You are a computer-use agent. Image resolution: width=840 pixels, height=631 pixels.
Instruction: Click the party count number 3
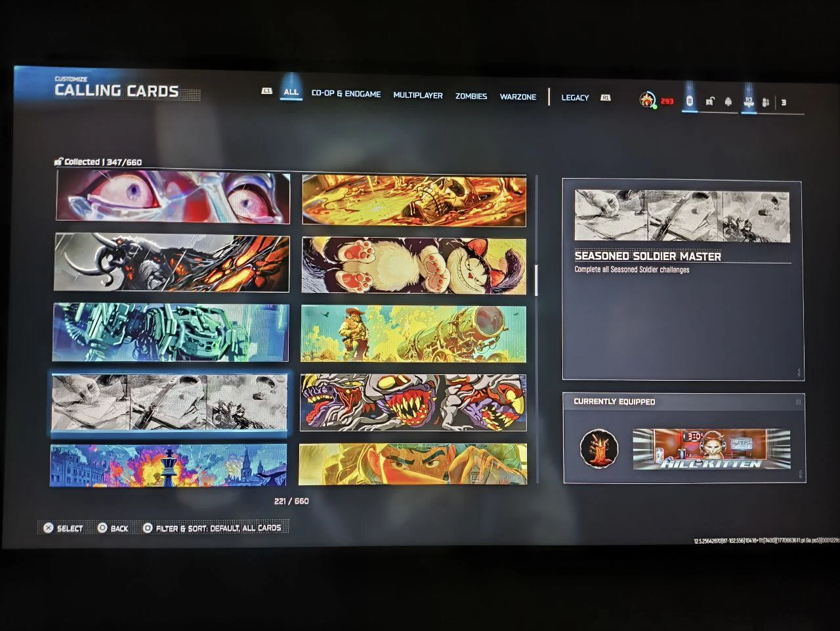coord(784,103)
